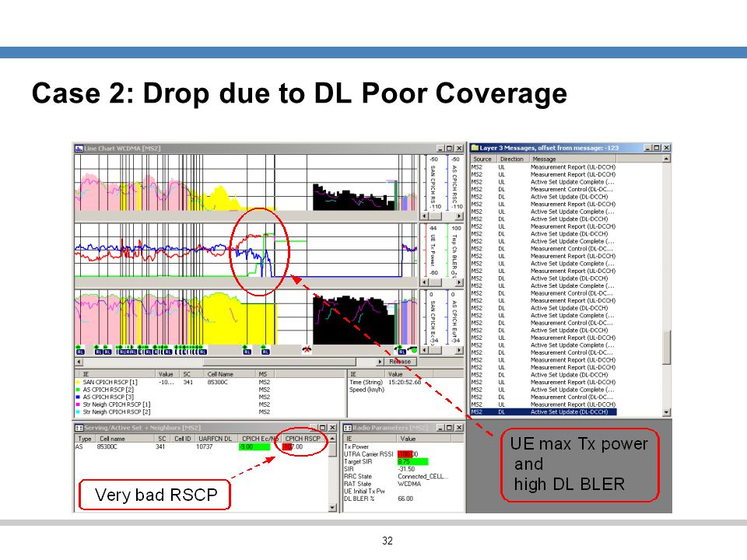This screenshot has height=560, width=747.
Task: Click the Type column header in Serving/Active Set
Action: (86, 439)
